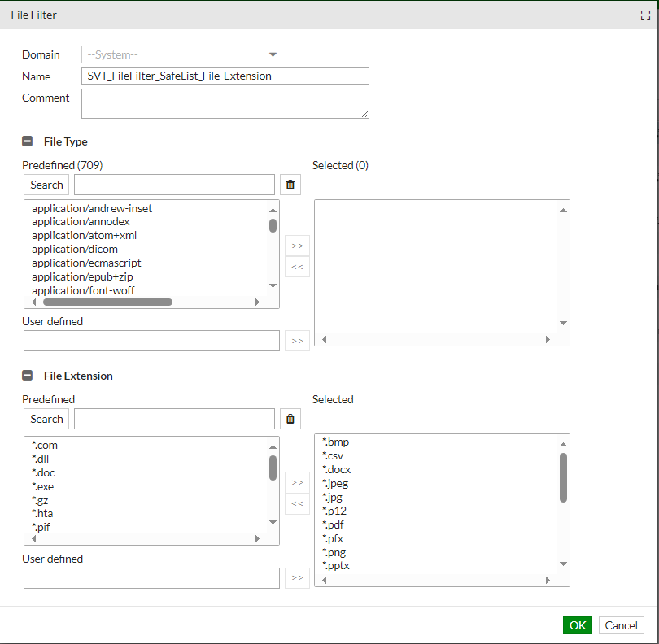Add user defined file extension
Image resolution: width=659 pixels, height=644 pixels.
297,578
